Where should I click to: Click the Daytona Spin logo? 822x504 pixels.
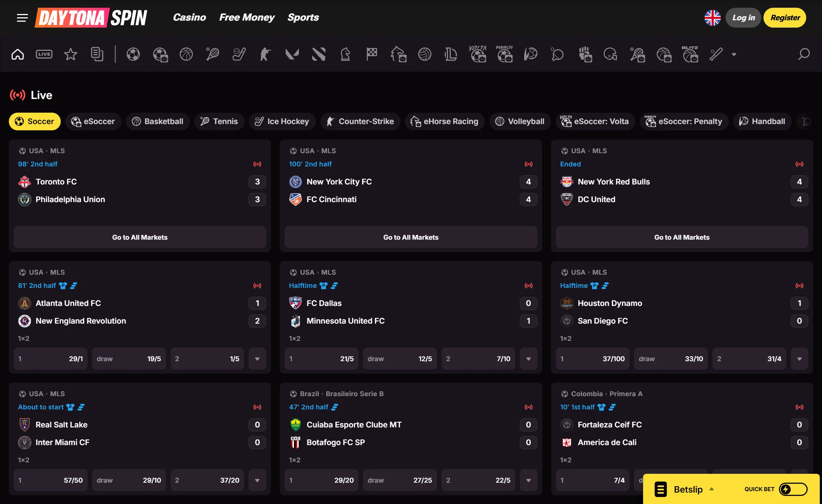[91, 18]
